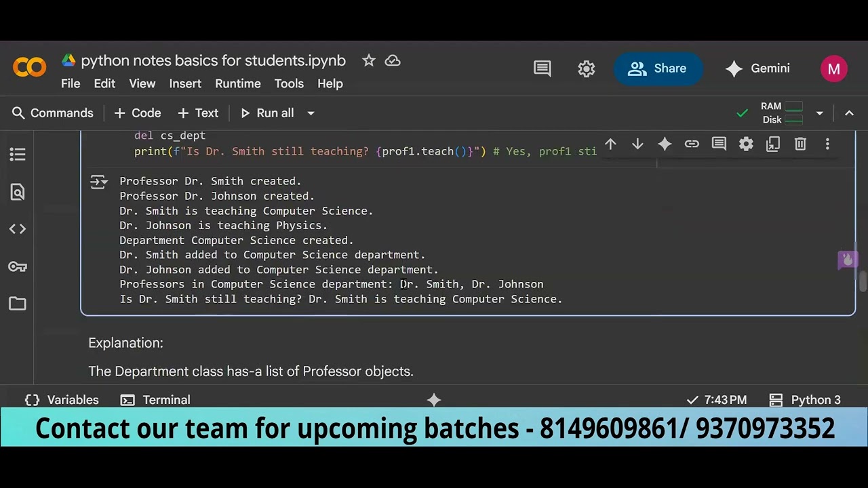Screen dimensions: 868x488
Task: Delete the cell with the trash icon
Action: click(800, 144)
